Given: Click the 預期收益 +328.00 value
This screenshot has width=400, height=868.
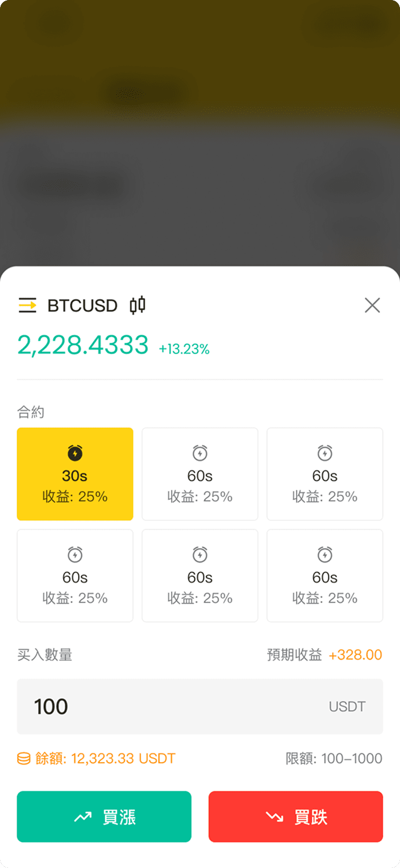Looking at the screenshot, I should pyautogui.click(x=355, y=655).
